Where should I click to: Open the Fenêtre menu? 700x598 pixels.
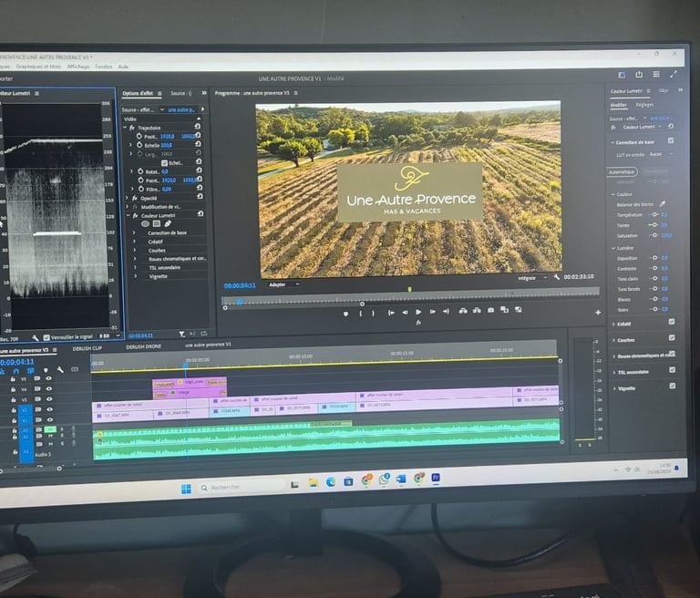click(104, 67)
